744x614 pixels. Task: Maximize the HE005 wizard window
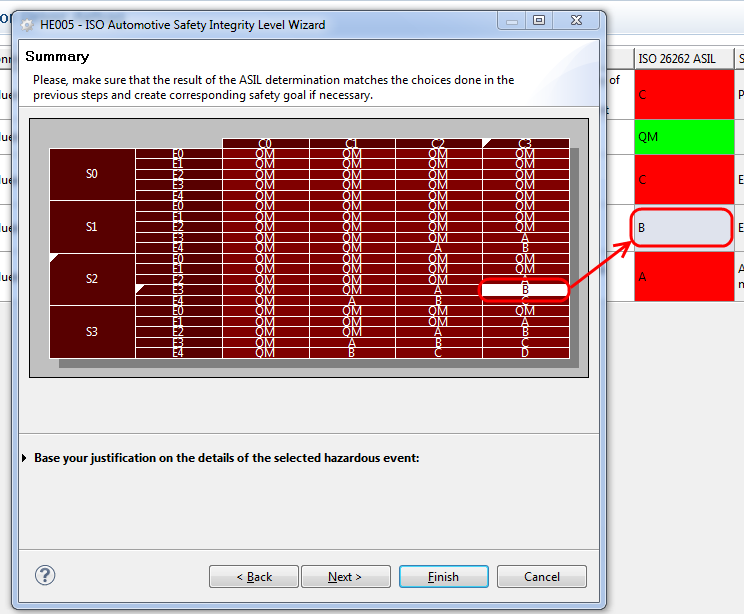point(539,20)
